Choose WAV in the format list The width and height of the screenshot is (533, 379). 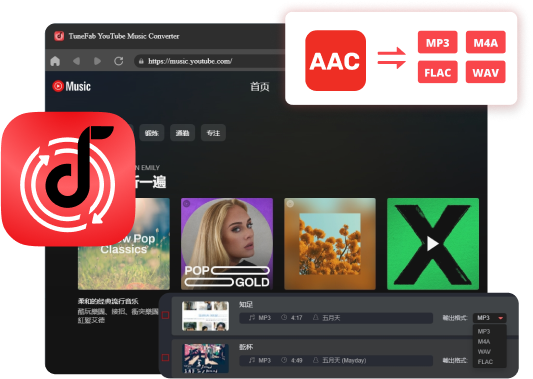click(x=484, y=352)
